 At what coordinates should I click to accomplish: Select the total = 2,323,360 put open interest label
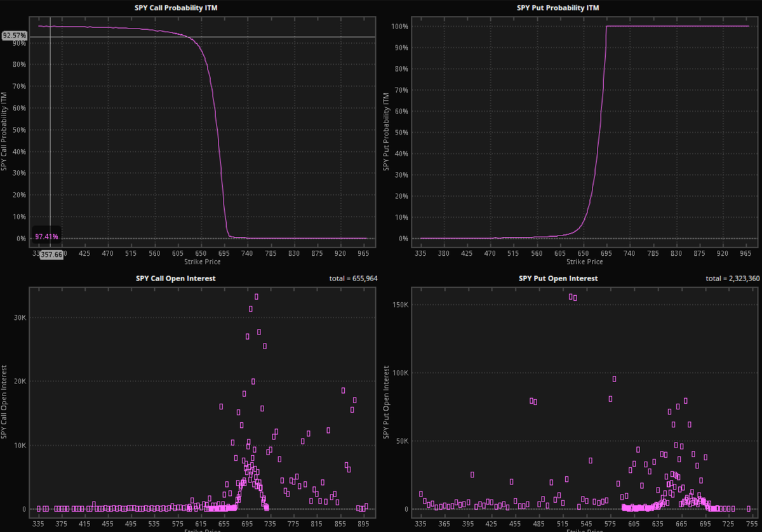732,278
